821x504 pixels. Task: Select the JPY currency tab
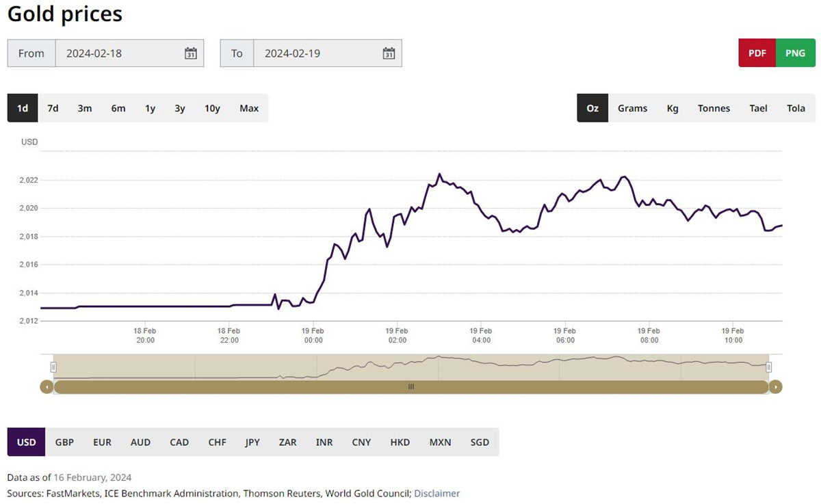[x=252, y=442]
